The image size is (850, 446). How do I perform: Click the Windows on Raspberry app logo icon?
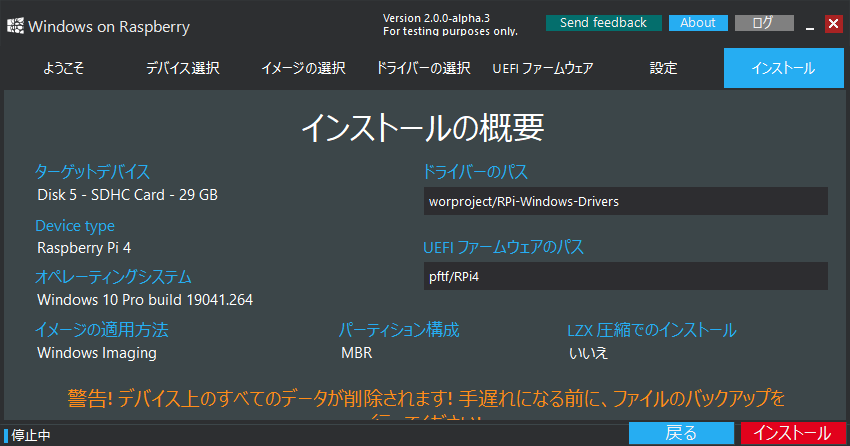15,26
